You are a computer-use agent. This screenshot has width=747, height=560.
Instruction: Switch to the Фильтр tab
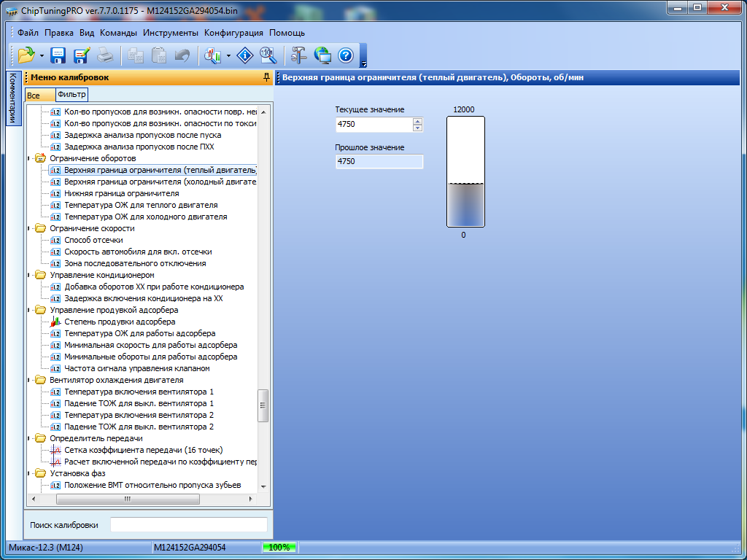[71, 95]
